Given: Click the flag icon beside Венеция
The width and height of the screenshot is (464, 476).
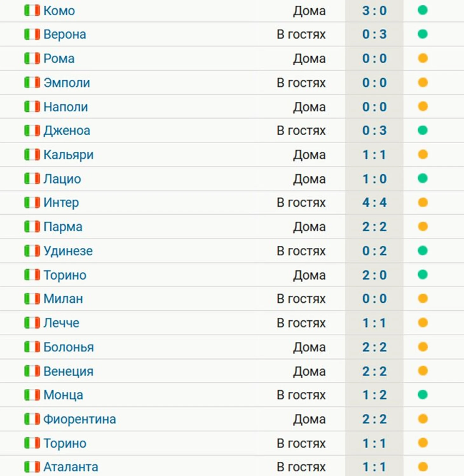Looking at the screenshot, I should click(32, 371).
